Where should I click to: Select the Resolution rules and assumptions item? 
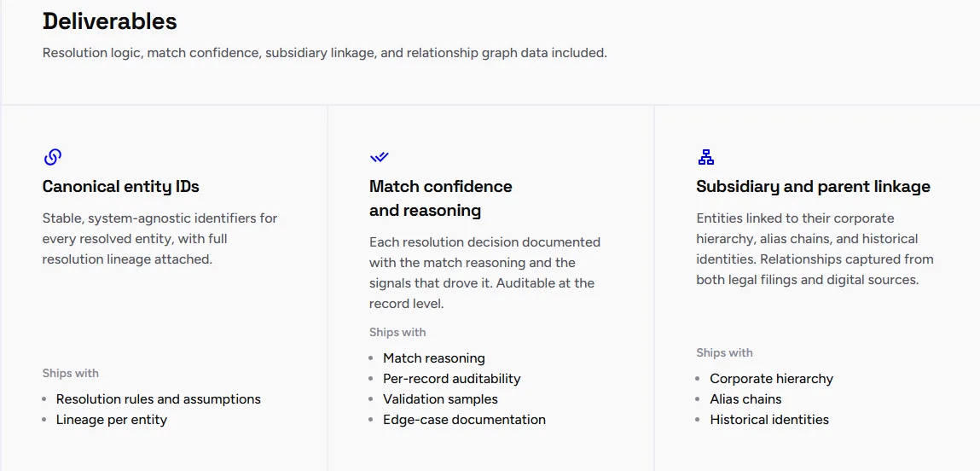click(158, 399)
